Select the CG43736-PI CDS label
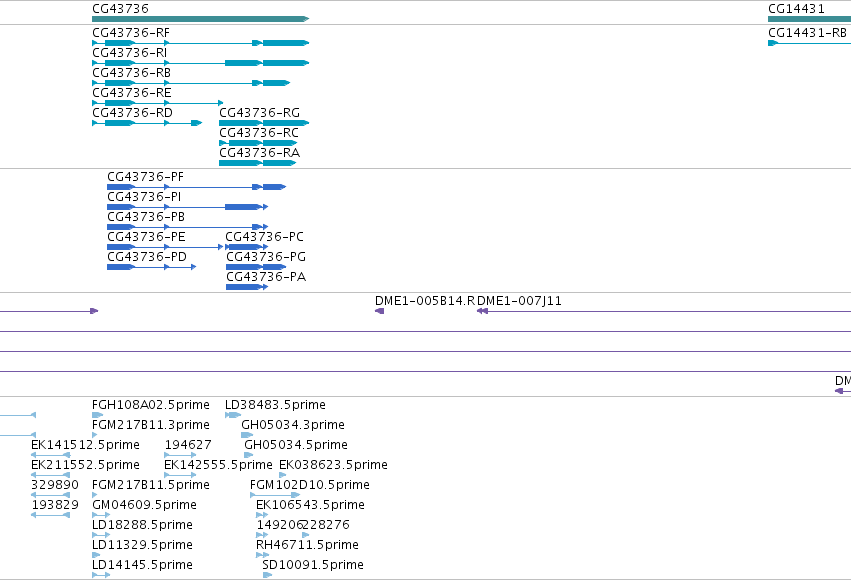851x580 pixels. click(x=144, y=197)
